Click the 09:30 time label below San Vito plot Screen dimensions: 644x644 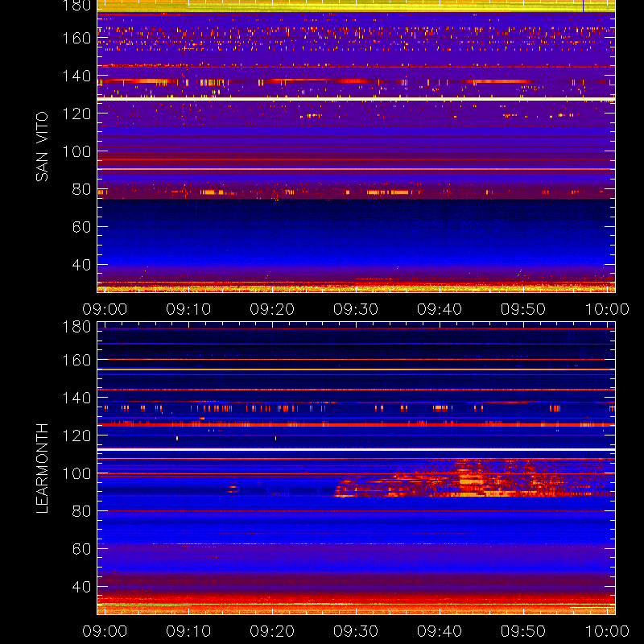[x=356, y=309]
